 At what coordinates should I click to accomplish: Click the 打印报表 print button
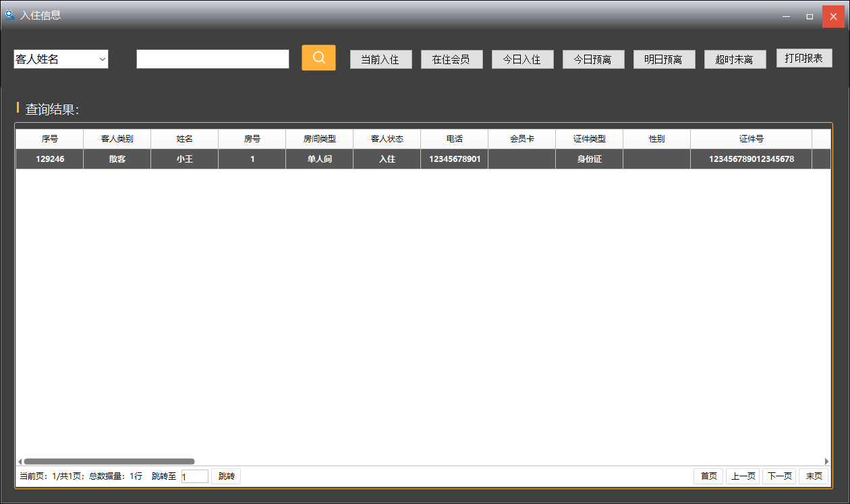tap(804, 58)
